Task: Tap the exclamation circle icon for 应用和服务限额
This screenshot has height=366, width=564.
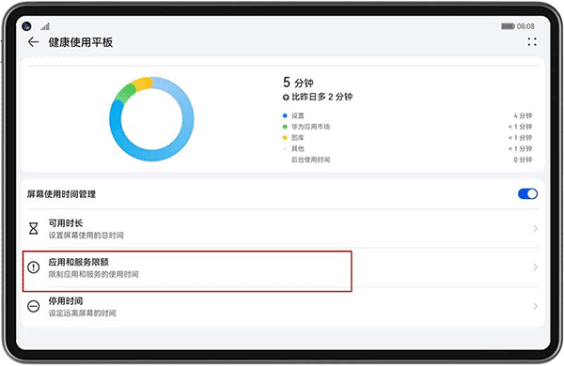Action: pos(33,267)
